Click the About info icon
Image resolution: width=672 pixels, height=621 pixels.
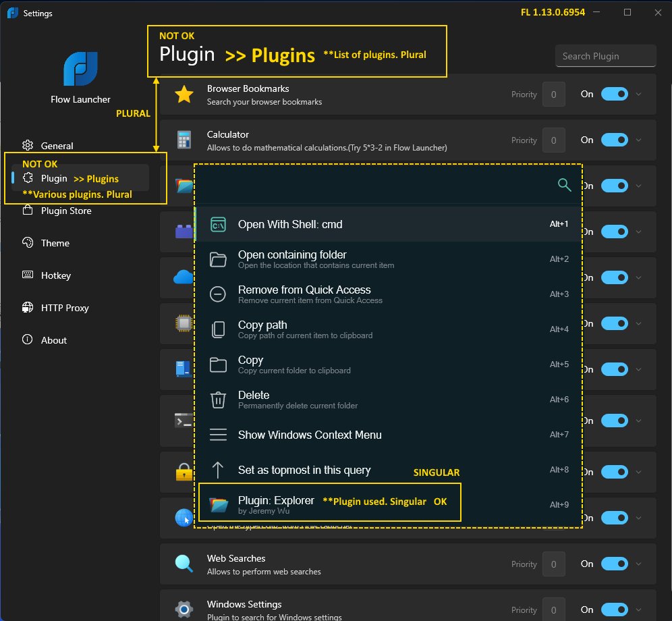28,340
